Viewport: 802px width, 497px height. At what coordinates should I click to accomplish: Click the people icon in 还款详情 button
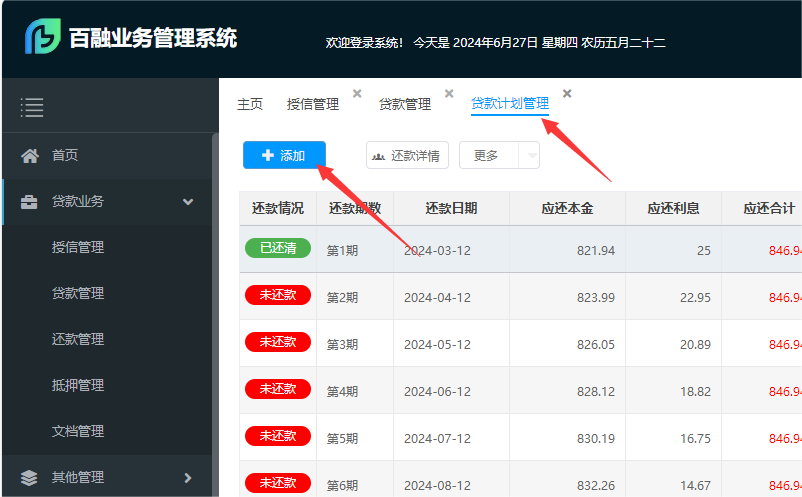click(378, 156)
